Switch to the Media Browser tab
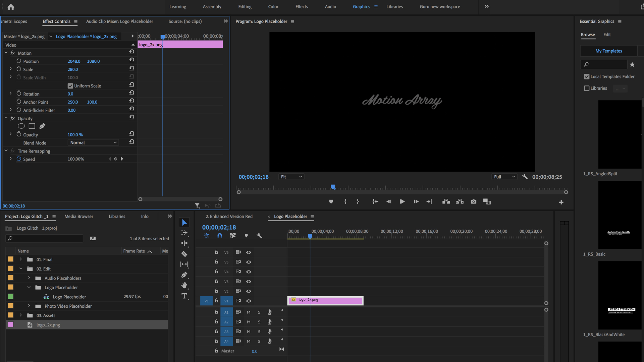Viewport: 644px width, 362px height. pyautogui.click(x=79, y=216)
